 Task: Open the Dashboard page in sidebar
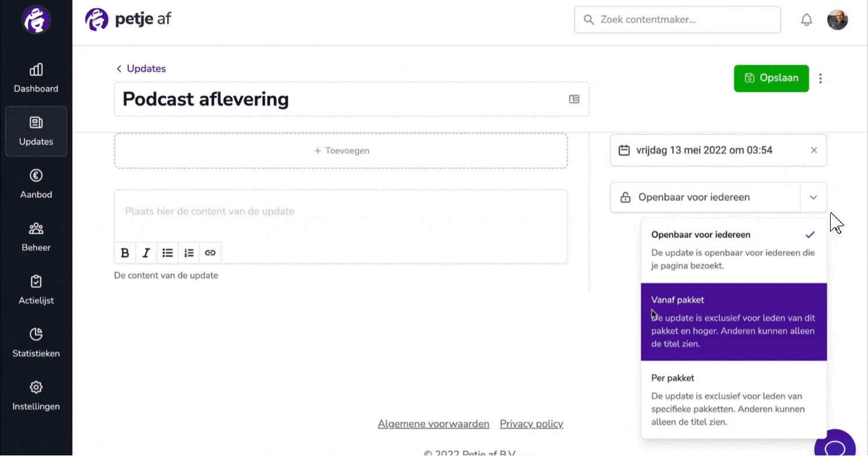coord(36,78)
